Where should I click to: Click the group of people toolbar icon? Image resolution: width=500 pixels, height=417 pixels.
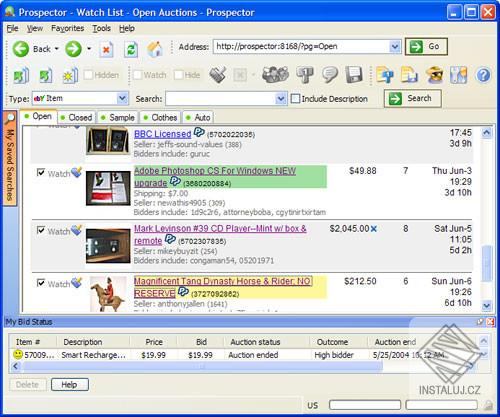[x=275, y=75]
